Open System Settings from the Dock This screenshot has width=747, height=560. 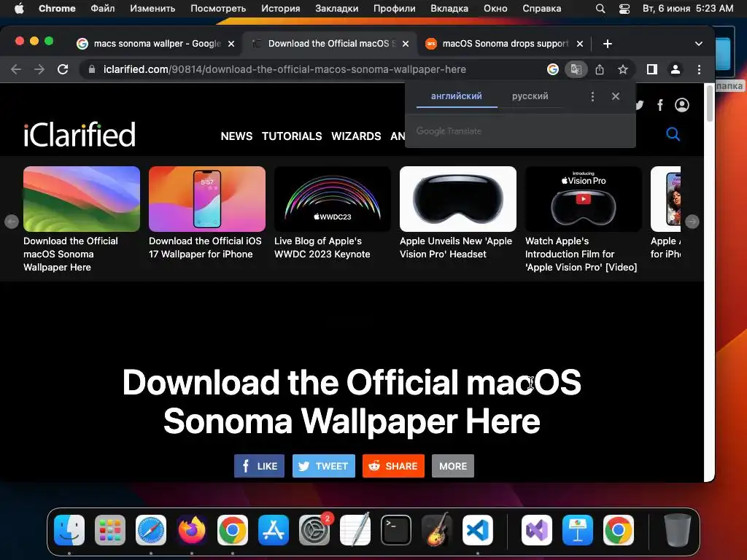tap(314, 530)
